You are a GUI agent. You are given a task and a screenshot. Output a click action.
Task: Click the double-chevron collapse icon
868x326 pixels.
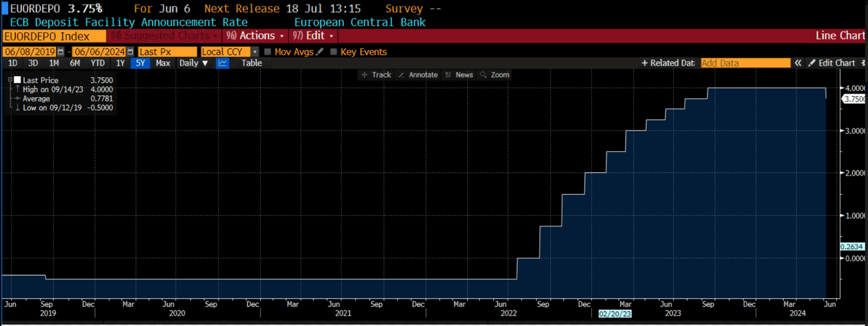tap(798, 63)
